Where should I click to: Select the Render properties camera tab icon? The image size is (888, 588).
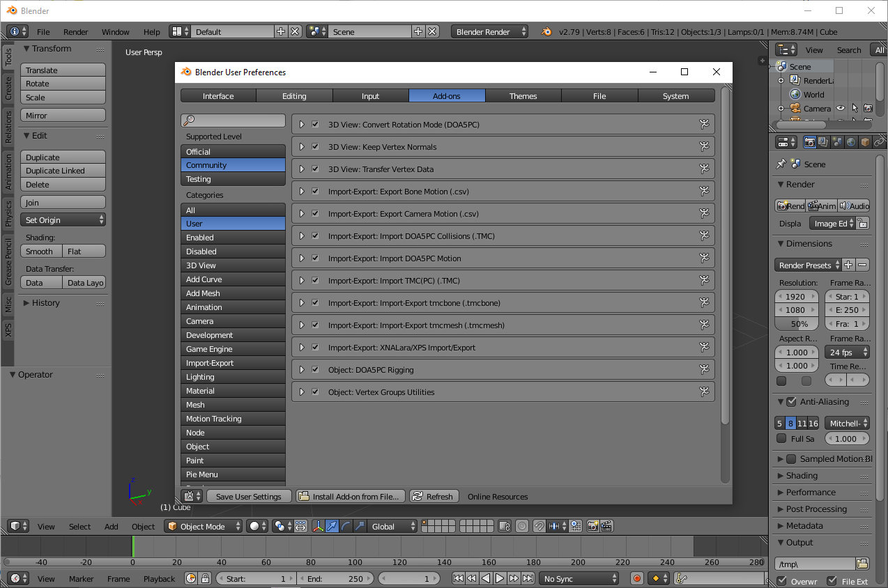[x=809, y=142]
